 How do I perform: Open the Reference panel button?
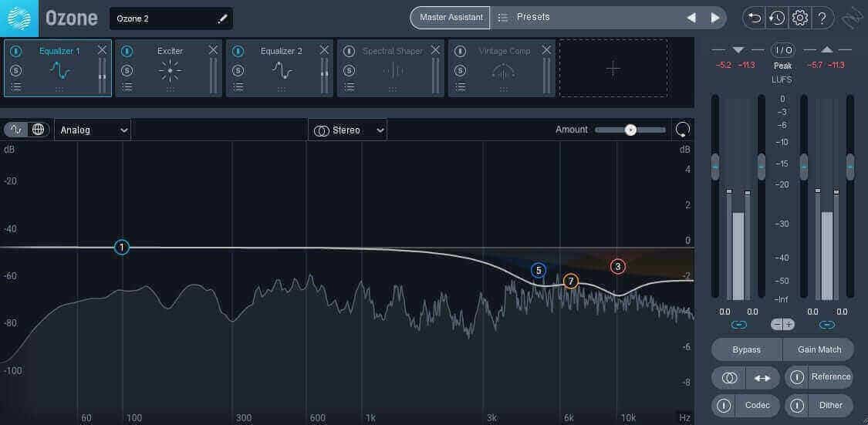click(x=831, y=377)
